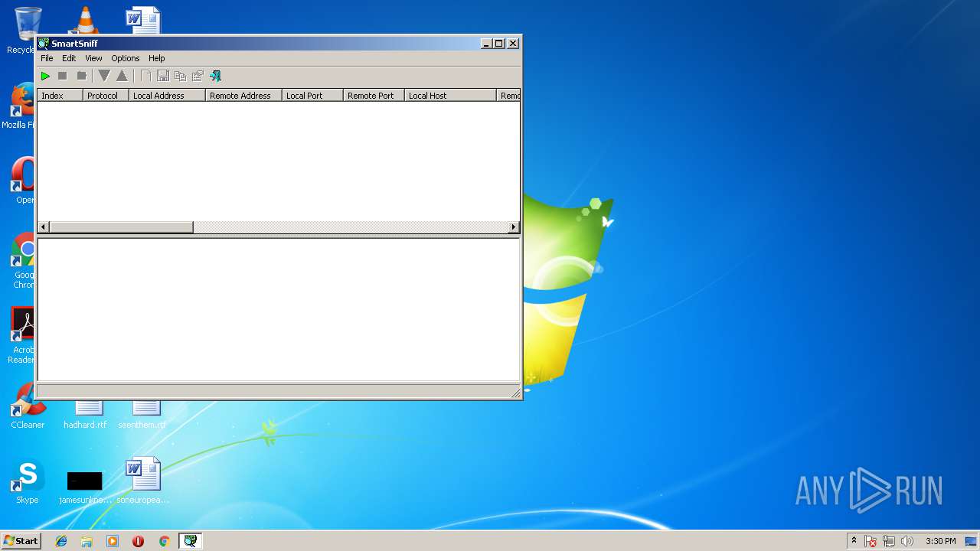Sort by Remote Port column header
980x551 pixels.
[x=374, y=96]
